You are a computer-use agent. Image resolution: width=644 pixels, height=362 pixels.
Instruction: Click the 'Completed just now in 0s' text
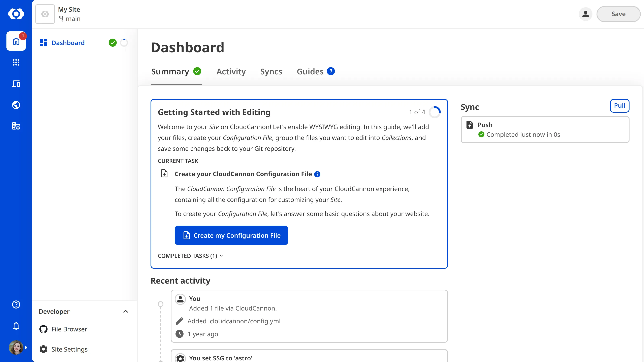(x=523, y=134)
